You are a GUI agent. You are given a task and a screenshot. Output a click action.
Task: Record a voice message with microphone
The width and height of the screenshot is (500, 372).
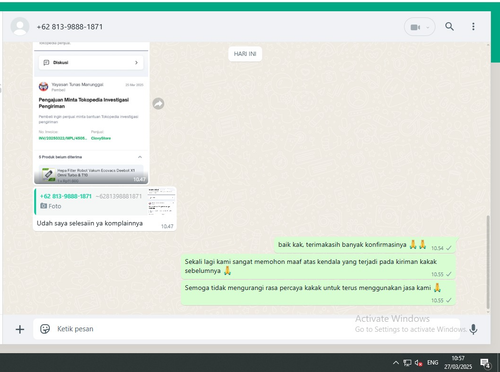[x=473, y=329]
